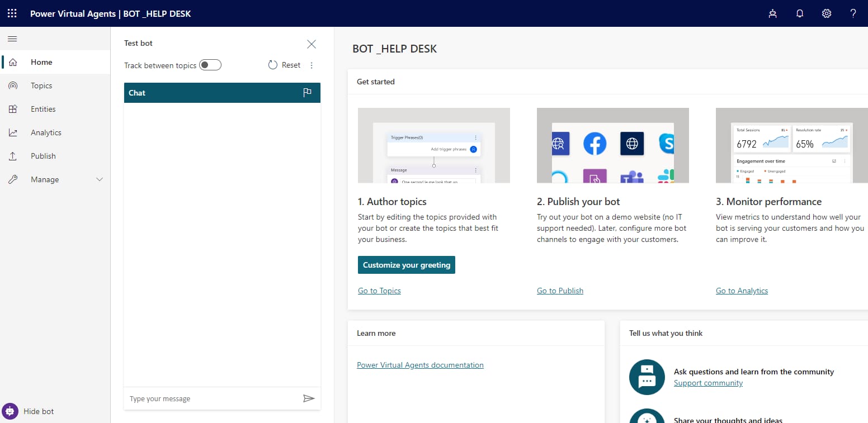The image size is (868, 423).
Task: Click the '3. Monitor performance' heading
Action: click(x=768, y=202)
